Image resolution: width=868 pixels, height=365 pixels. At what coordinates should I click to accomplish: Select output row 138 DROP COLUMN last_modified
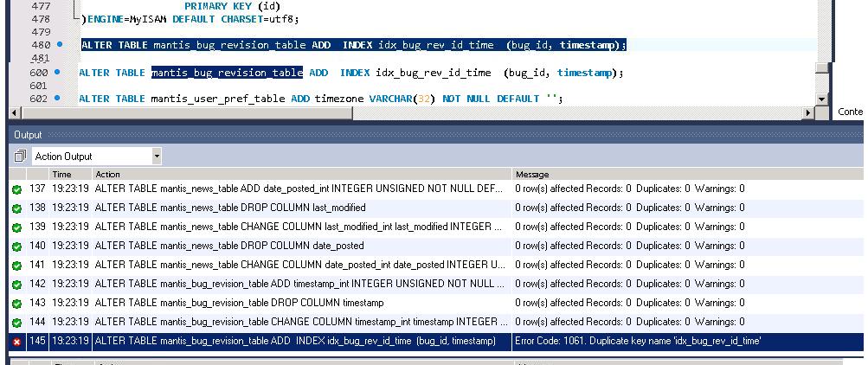point(229,208)
